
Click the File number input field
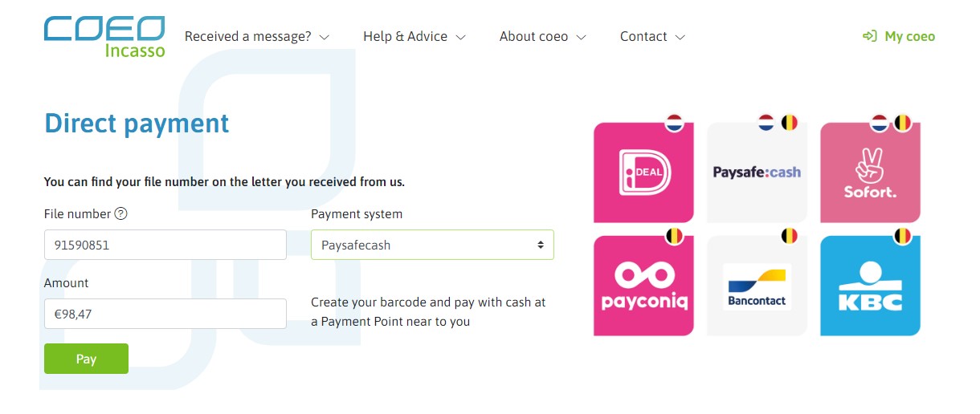tap(165, 245)
